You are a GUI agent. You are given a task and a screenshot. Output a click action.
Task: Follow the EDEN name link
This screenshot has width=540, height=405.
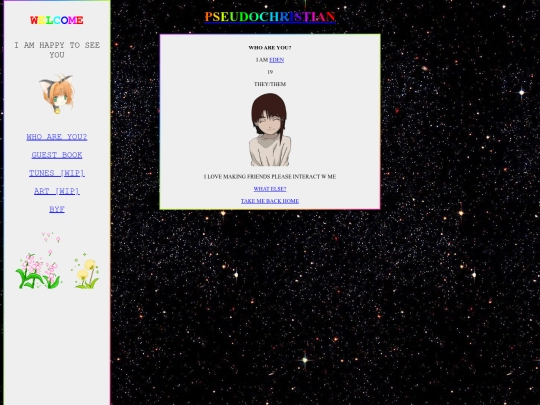277,60
